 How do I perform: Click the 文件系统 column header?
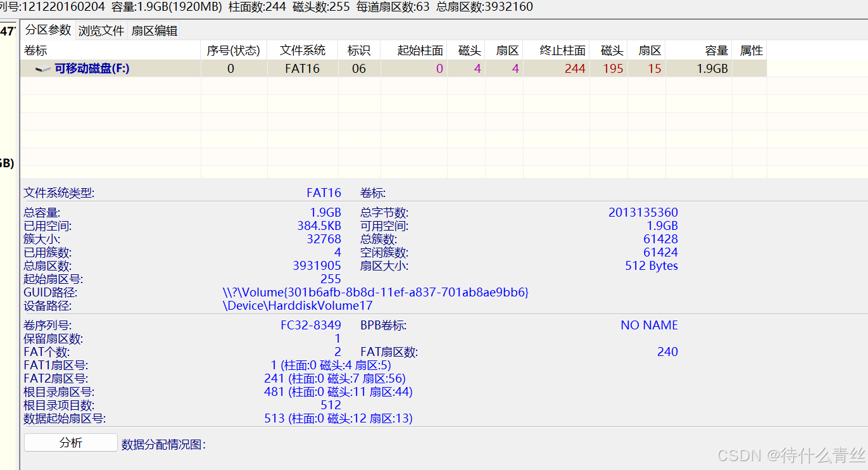303,51
